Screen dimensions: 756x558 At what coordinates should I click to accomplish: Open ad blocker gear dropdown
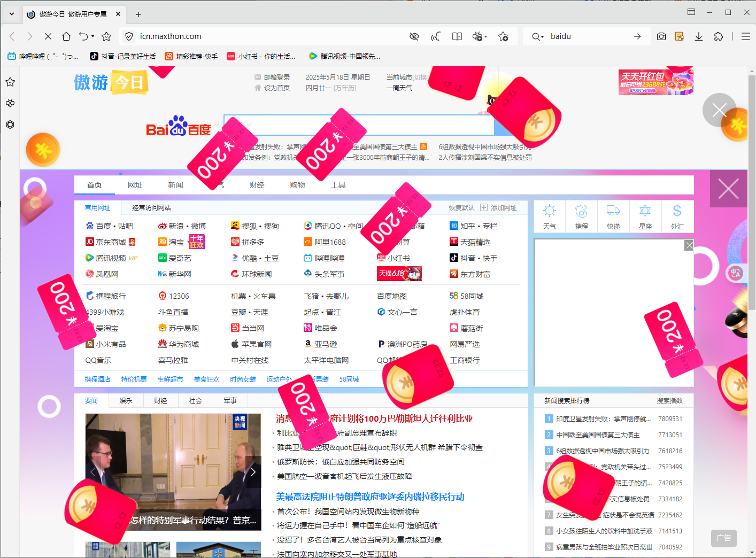point(480,36)
